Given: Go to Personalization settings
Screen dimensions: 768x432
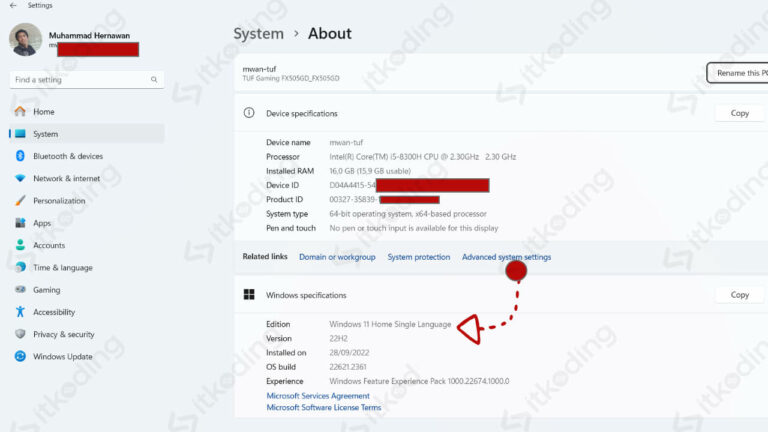Looking at the screenshot, I should pos(59,201).
